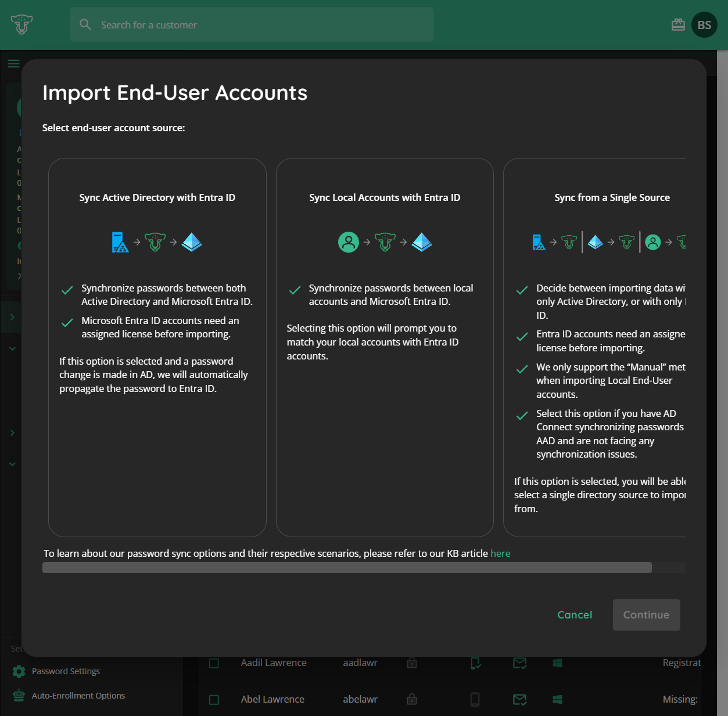
Task: Choose the Sync from a Single Source card
Action: coord(594,347)
